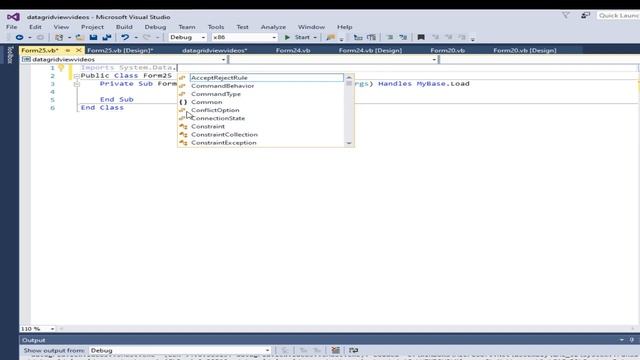This screenshot has width=640, height=360.
Task: Click the Save icon in toolbar
Action: coord(93,37)
